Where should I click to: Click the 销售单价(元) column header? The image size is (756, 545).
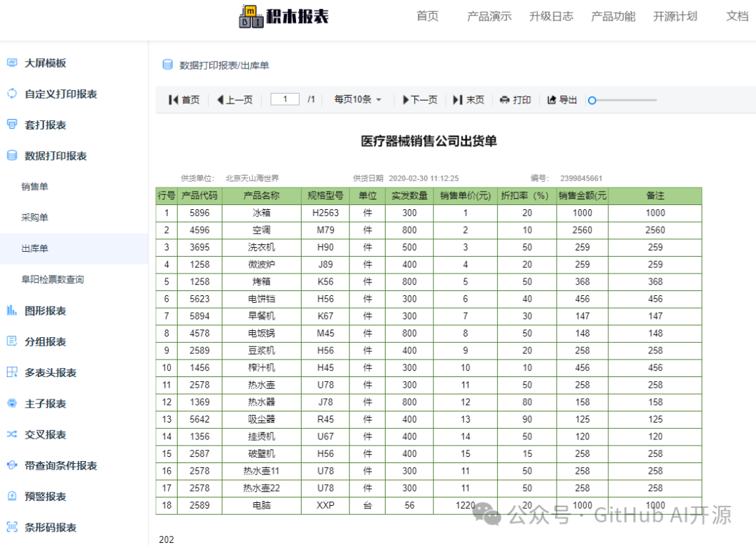click(465, 196)
